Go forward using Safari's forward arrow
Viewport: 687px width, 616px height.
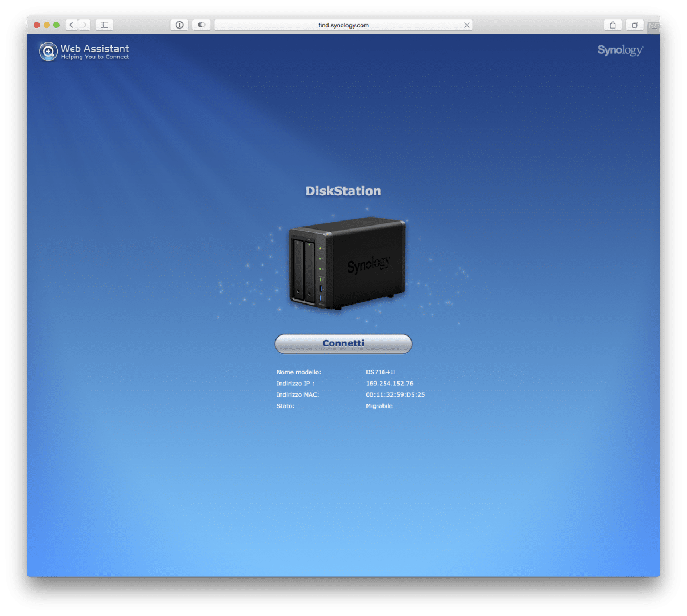(85, 25)
